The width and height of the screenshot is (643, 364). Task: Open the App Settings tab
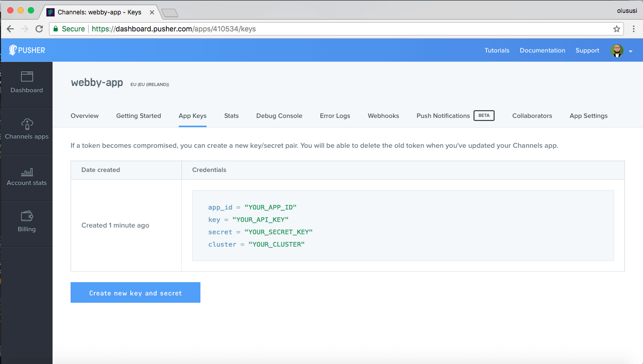(x=588, y=116)
